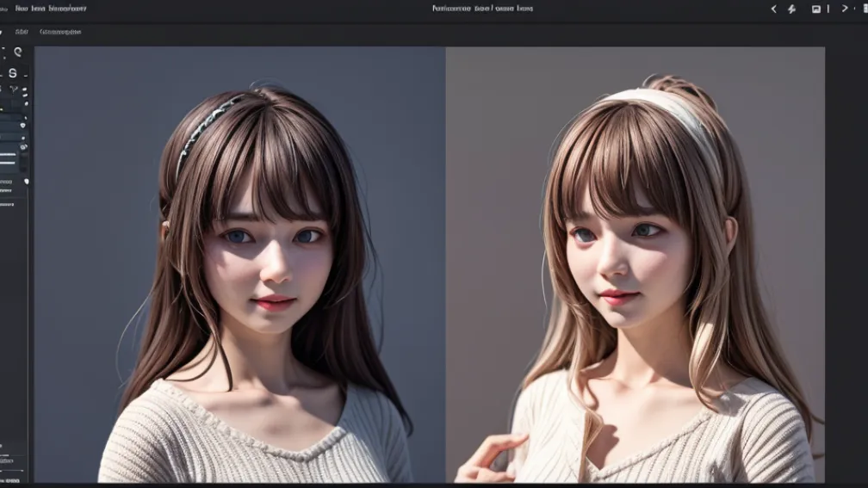The image size is (868, 488).
Task: Open the right portrait with the white headband
Action: 635,264
